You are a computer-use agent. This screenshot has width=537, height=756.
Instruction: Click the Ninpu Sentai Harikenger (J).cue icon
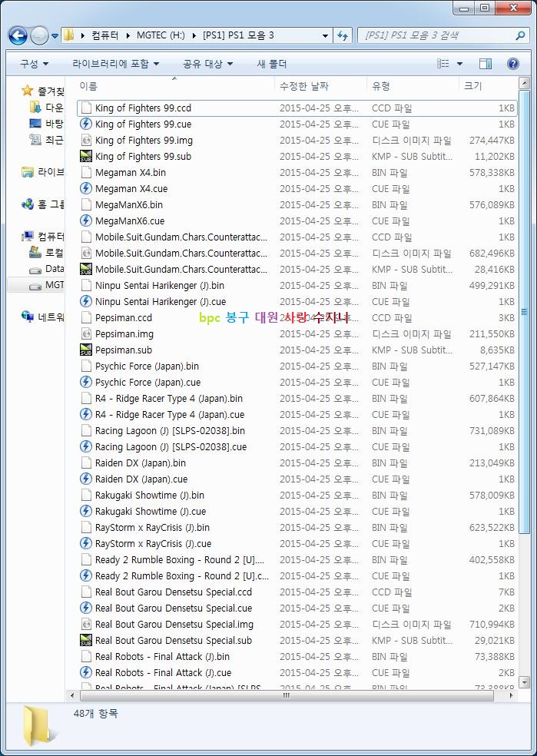tap(86, 301)
